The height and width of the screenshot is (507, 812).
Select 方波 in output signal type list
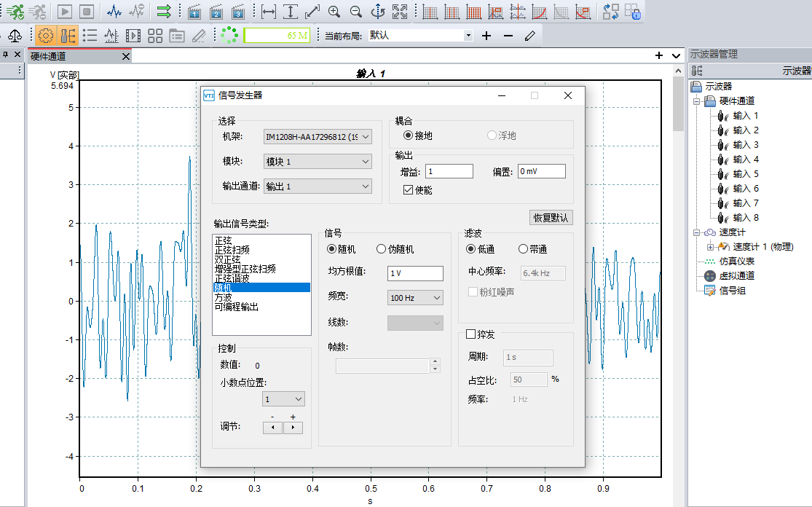tap(224, 297)
